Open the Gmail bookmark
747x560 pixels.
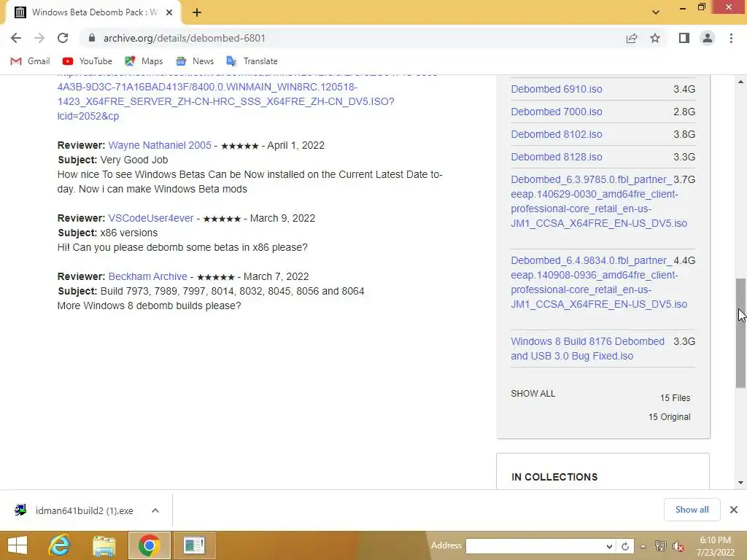tap(30, 61)
